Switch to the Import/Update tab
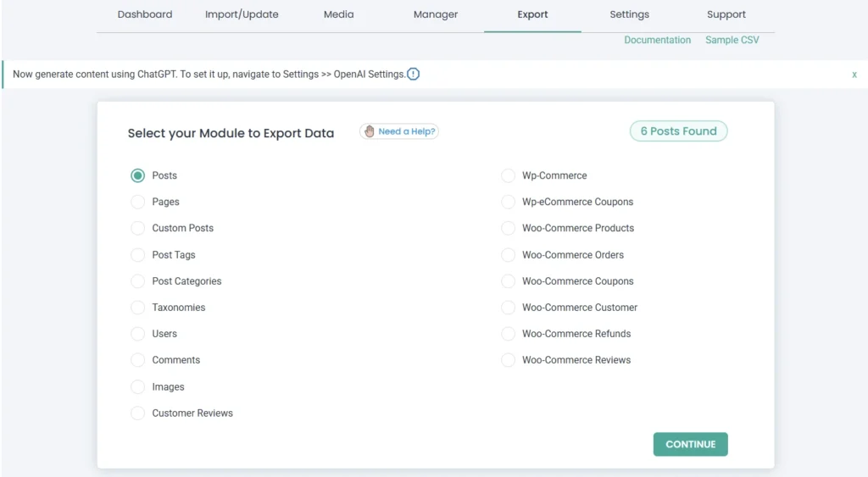Viewport: 868px width, 477px height. coord(242,14)
